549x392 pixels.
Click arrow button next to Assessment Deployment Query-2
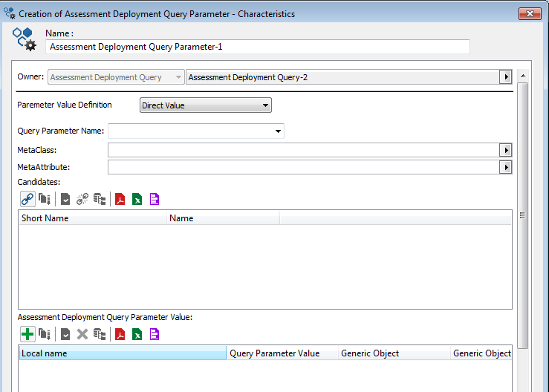click(506, 77)
